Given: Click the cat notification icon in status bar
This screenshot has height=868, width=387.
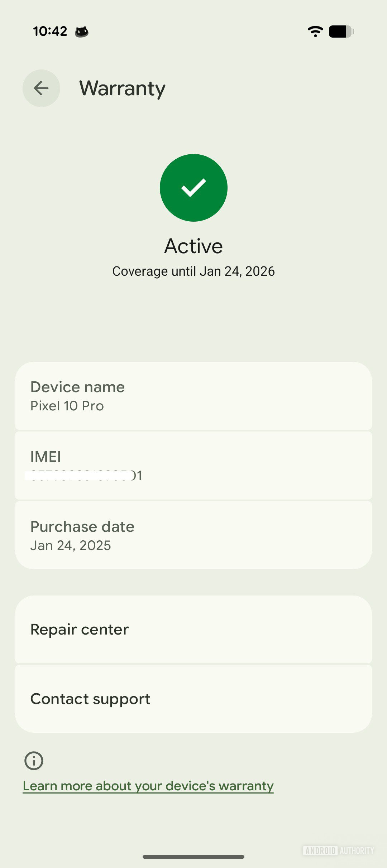Looking at the screenshot, I should 82,32.
